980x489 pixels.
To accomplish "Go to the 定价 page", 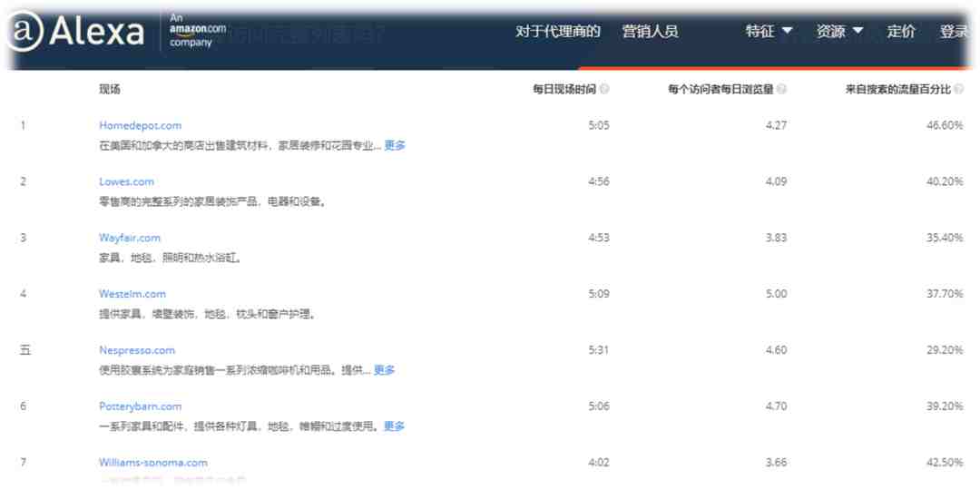I will [x=901, y=31].
